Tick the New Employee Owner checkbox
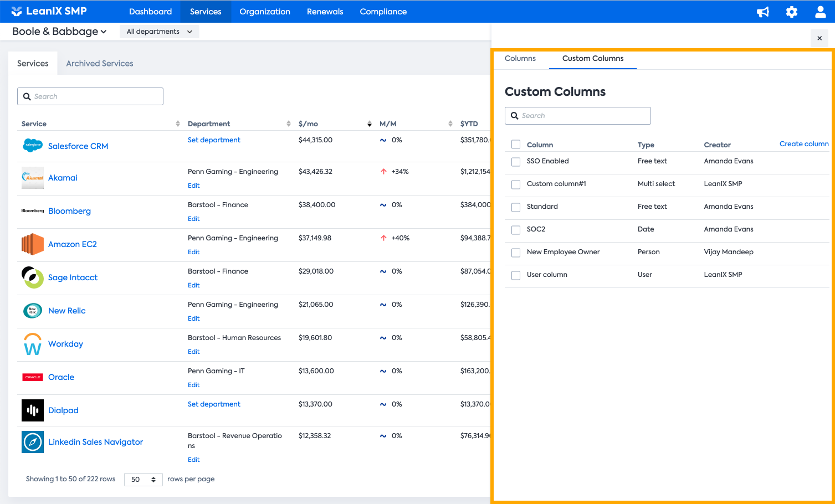835x504 pixels. [516, 253]
